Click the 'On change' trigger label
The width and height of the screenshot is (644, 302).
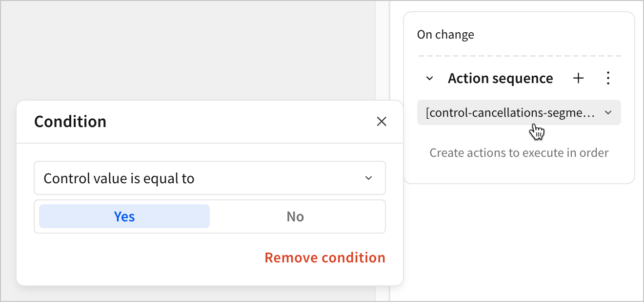coord(445,35)
